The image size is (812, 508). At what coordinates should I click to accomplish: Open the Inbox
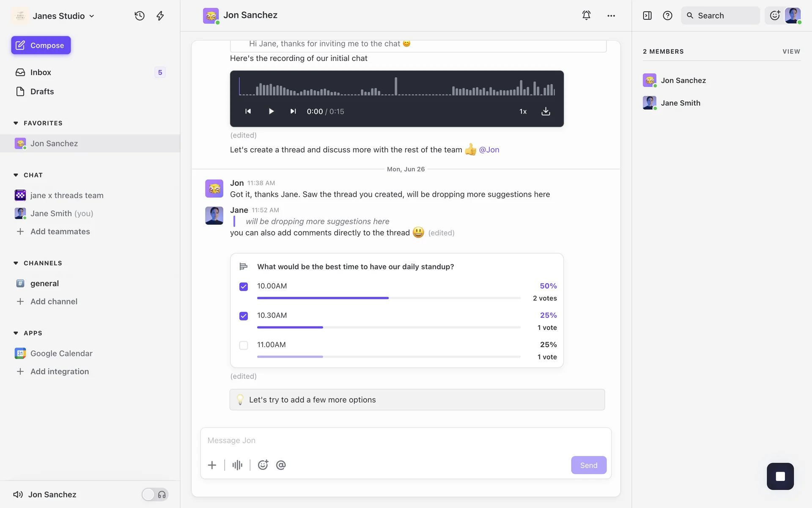pyautogui.click(x=41, y=72)
